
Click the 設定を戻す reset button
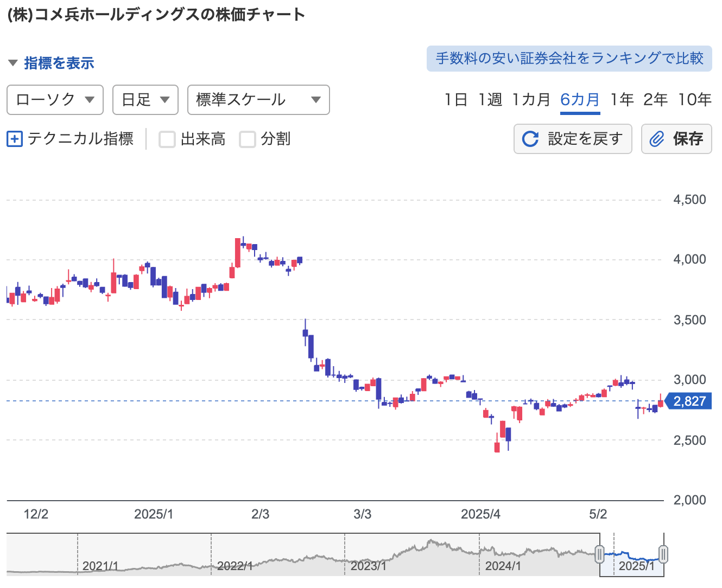[x=573, y=139]
